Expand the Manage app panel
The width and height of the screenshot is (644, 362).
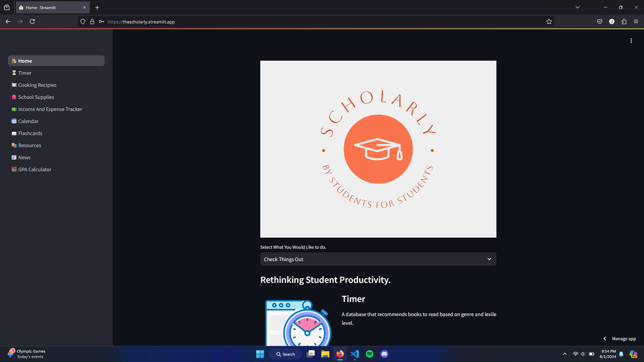(620, 339)
